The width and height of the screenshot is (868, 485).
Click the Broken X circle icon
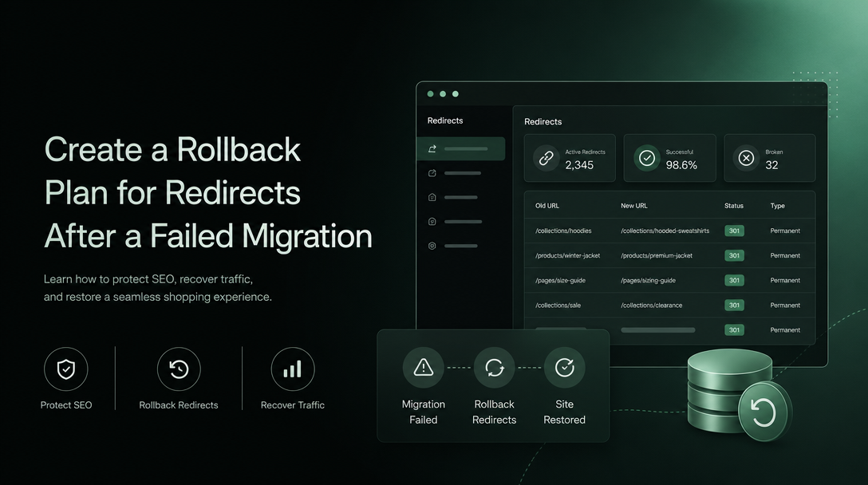(746, 159)
